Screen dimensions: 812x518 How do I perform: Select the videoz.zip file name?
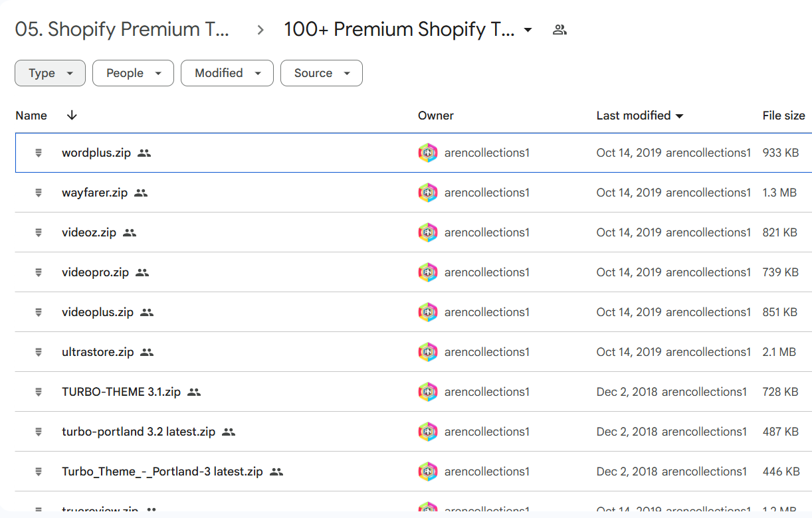(x=89, y=232)
